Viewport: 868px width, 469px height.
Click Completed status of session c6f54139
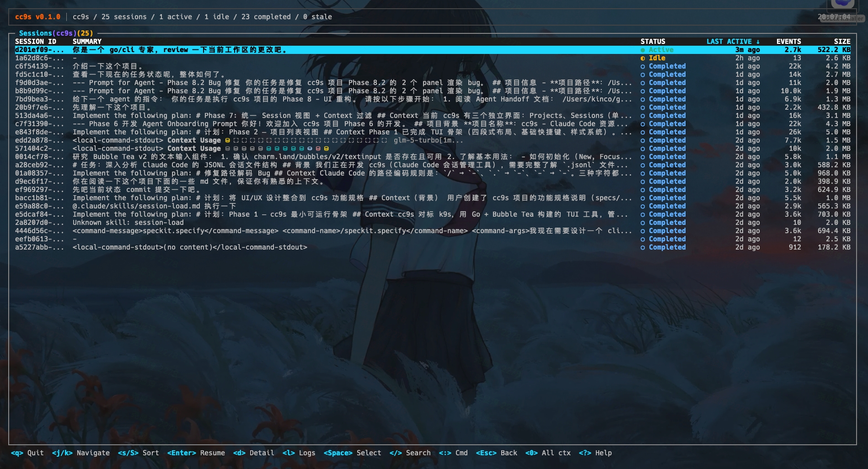click(663, 66)
